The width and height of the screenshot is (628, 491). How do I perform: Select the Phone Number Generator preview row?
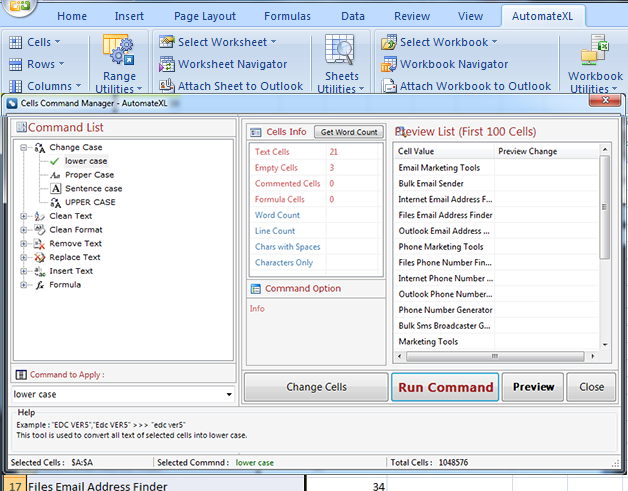pos(496,310)
